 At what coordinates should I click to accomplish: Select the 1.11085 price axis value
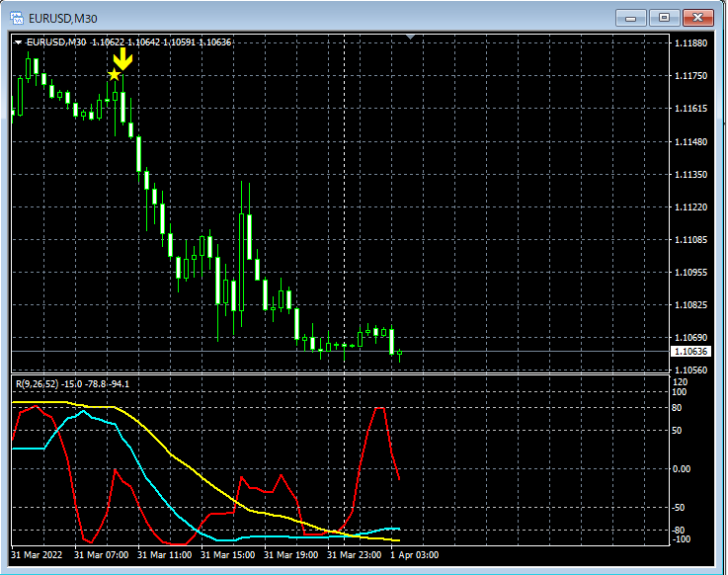tap(690, 240)
